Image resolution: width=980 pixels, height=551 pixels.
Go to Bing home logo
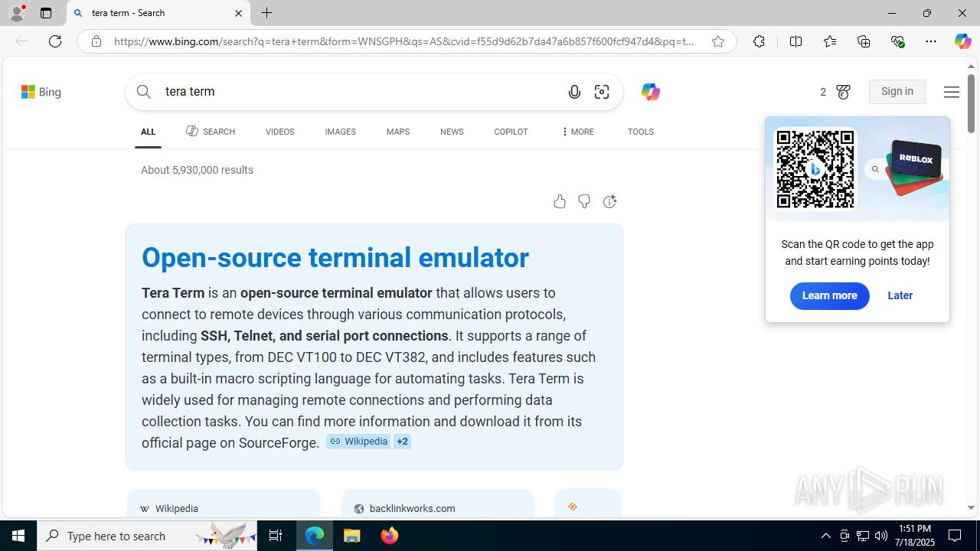point(41,92)
